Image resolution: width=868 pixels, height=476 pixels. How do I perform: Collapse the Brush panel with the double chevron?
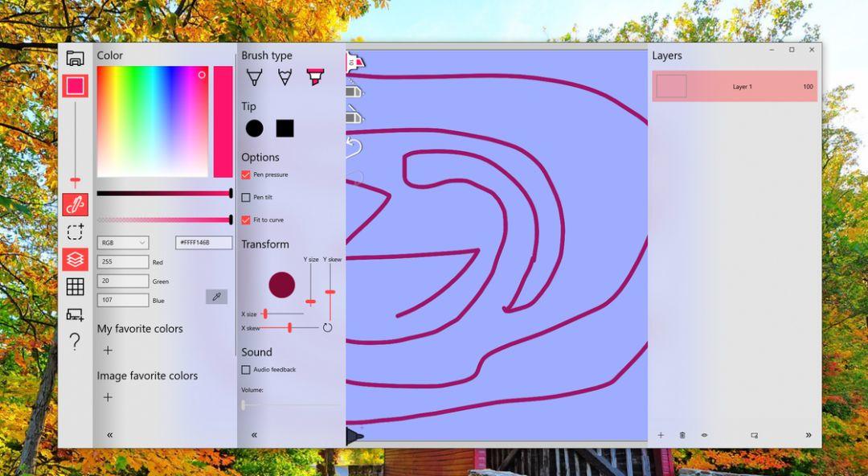coord(254,435)
